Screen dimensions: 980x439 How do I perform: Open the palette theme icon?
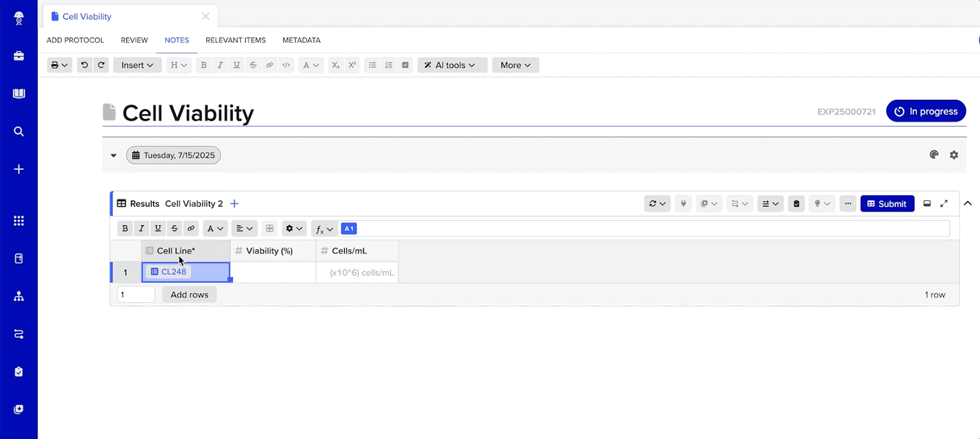(x=934, y=155)
